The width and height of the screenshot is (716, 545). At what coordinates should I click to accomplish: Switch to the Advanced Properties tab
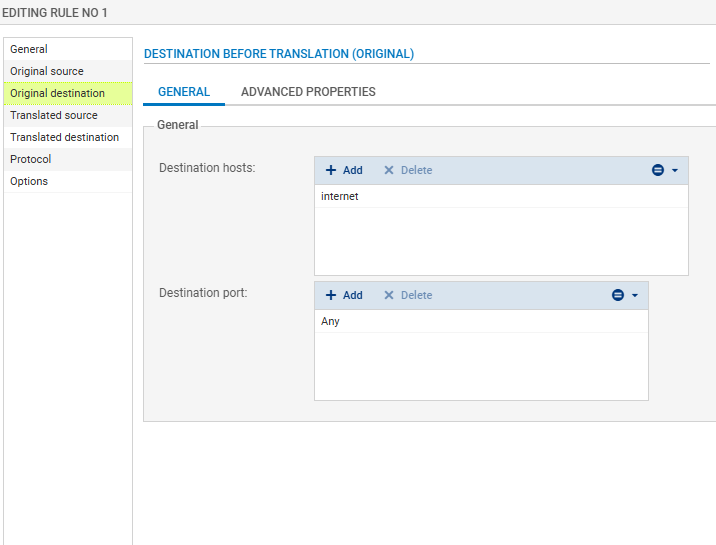pos(308,92)
